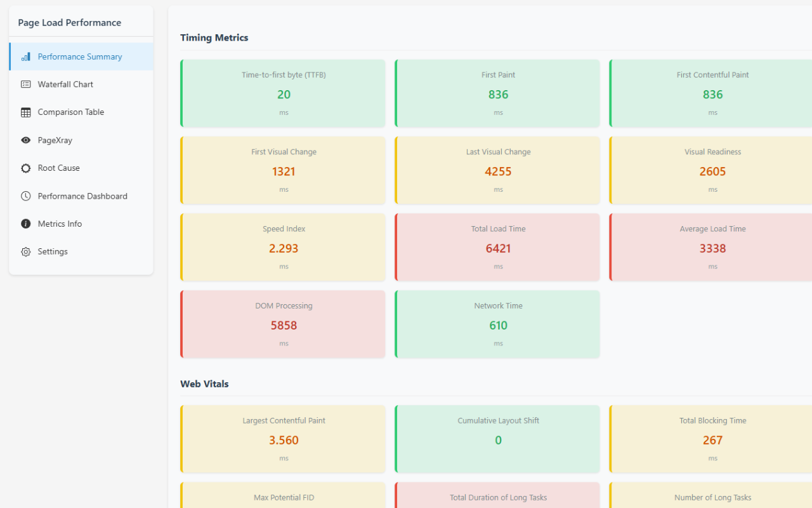Click the Number of Long Tasks label
This screenshot has height=508, width=812.
point(712,498)
